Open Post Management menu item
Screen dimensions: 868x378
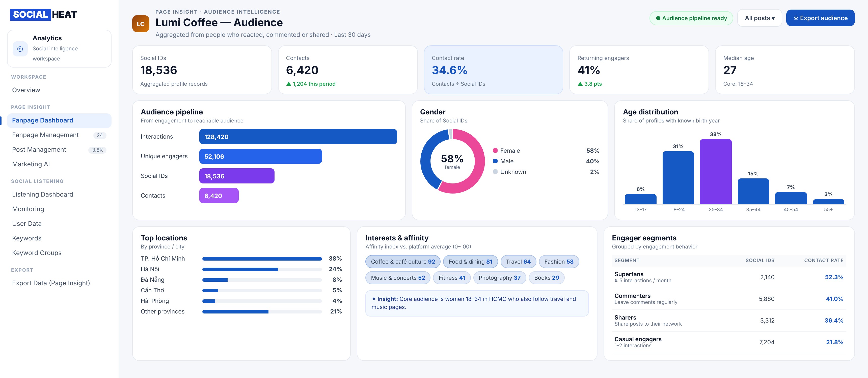[x=59, y=150]
